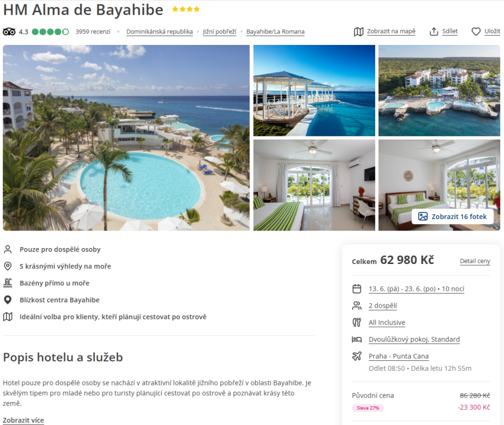This screenshot has width=504, height=425.
Task: Click the heart save icon
Action: 476,31
